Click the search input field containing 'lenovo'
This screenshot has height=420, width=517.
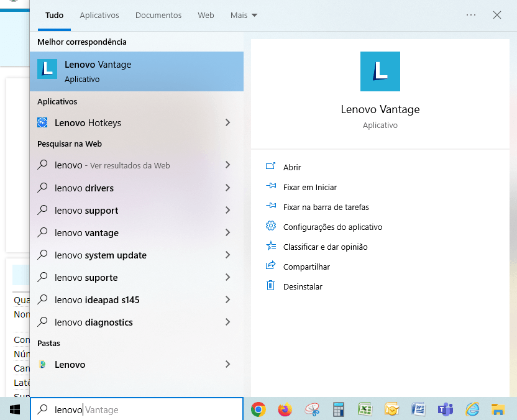click(137, 409)
